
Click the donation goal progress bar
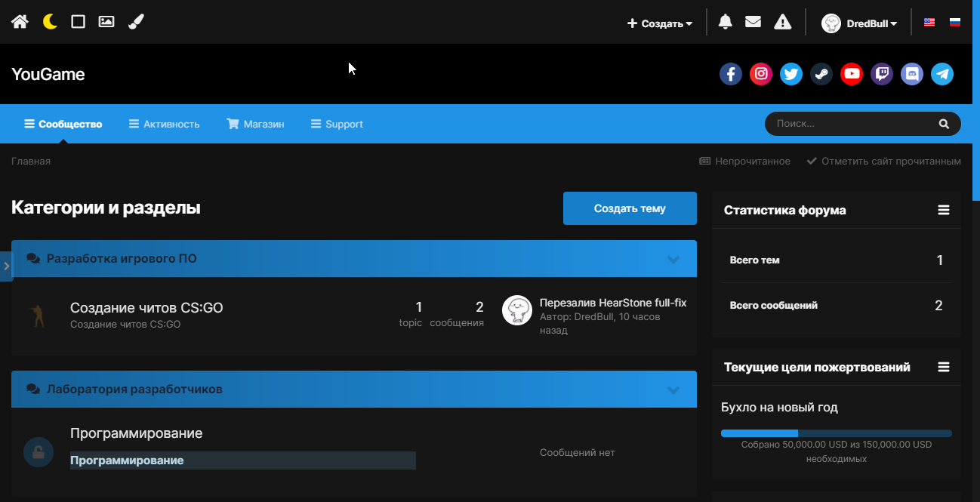click(836, 433)
